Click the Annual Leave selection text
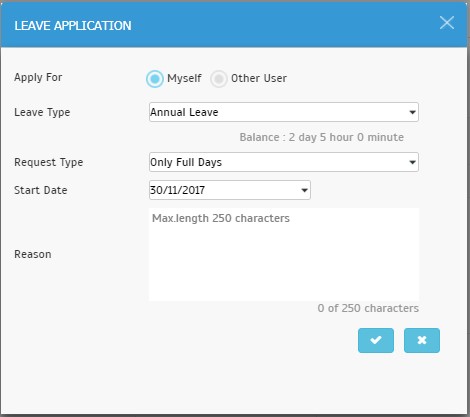 point(184,112)
